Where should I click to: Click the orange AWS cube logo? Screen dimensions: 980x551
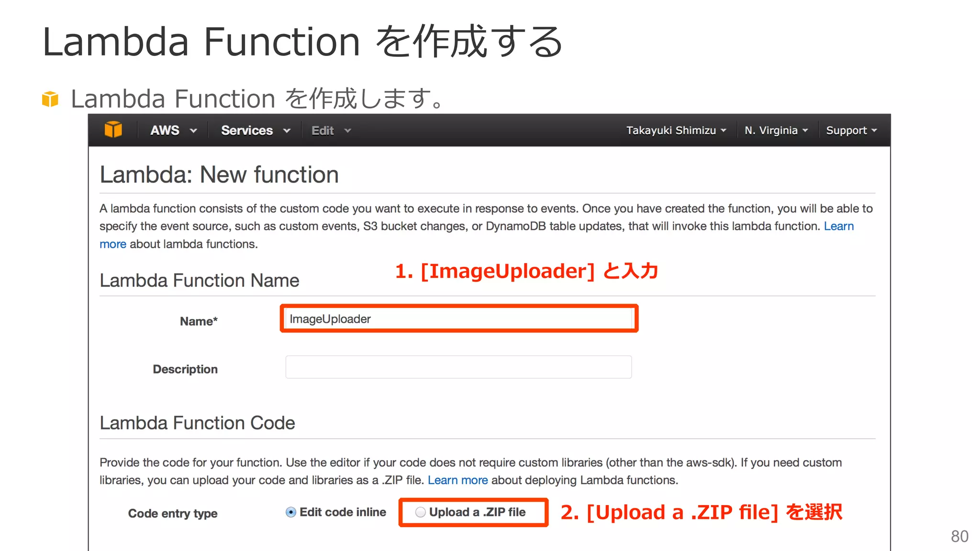pos(113,130)
